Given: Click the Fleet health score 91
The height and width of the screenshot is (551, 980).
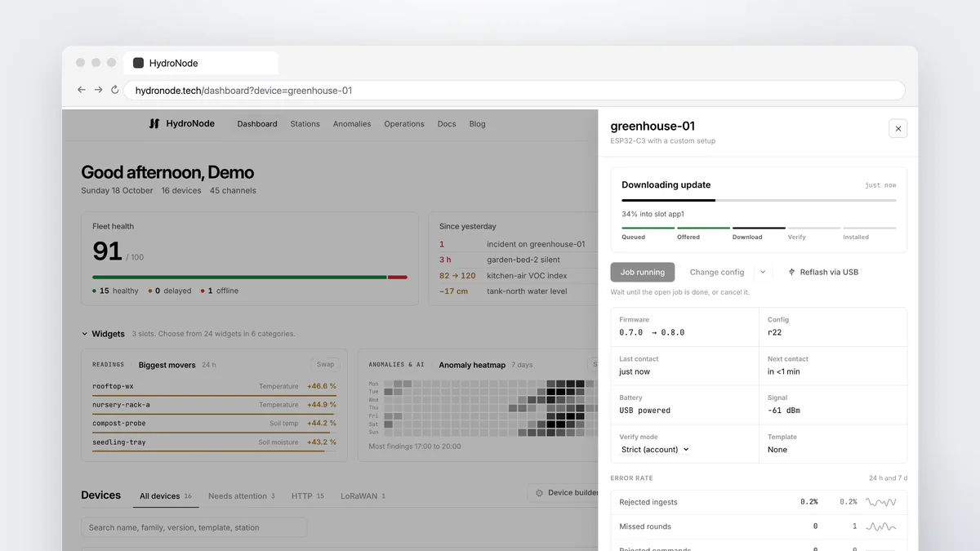Looking at the screenshot, I should click(108, 251).
